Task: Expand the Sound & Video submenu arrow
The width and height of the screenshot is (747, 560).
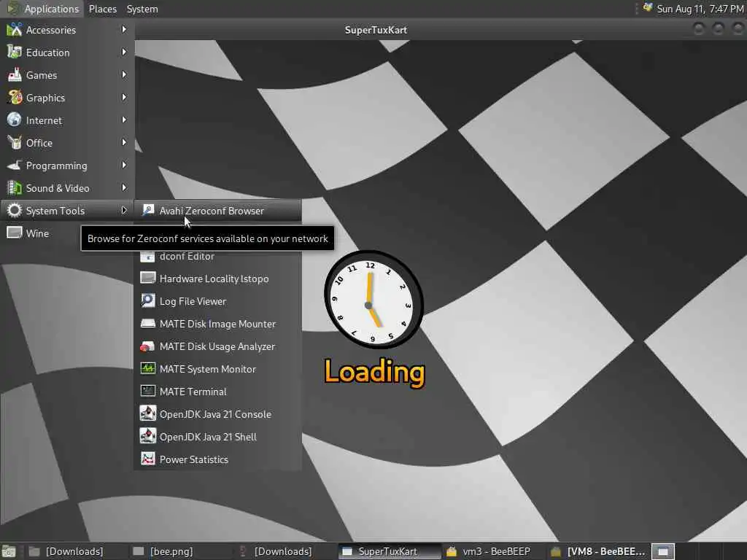Action: click(x=124, y=187)
